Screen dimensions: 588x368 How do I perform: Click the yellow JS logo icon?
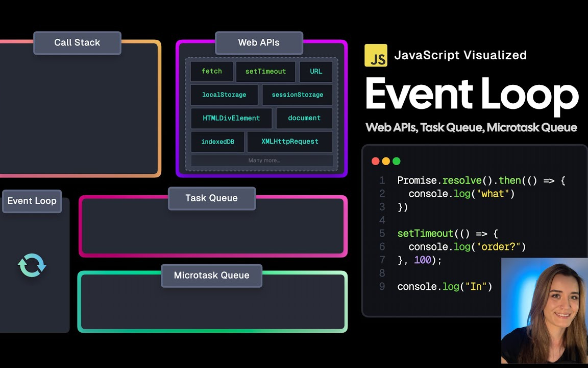[x=376, y=56]
